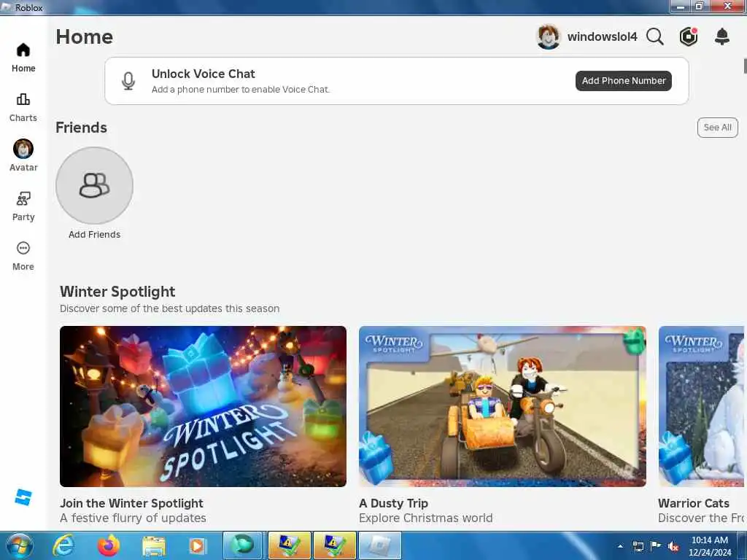This screenshot has width=747, height=560.
Task: Click the A Dusty Trip title
Action: (x=393, y=503)
